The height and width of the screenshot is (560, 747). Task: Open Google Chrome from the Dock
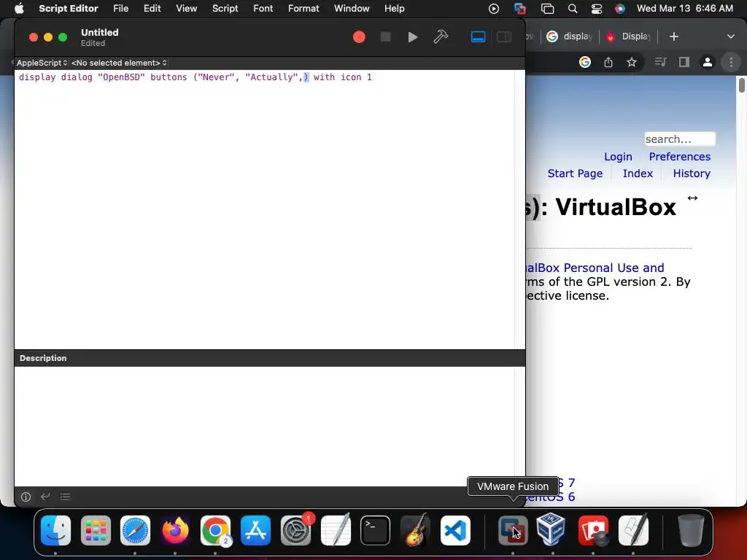click(215, 530)
